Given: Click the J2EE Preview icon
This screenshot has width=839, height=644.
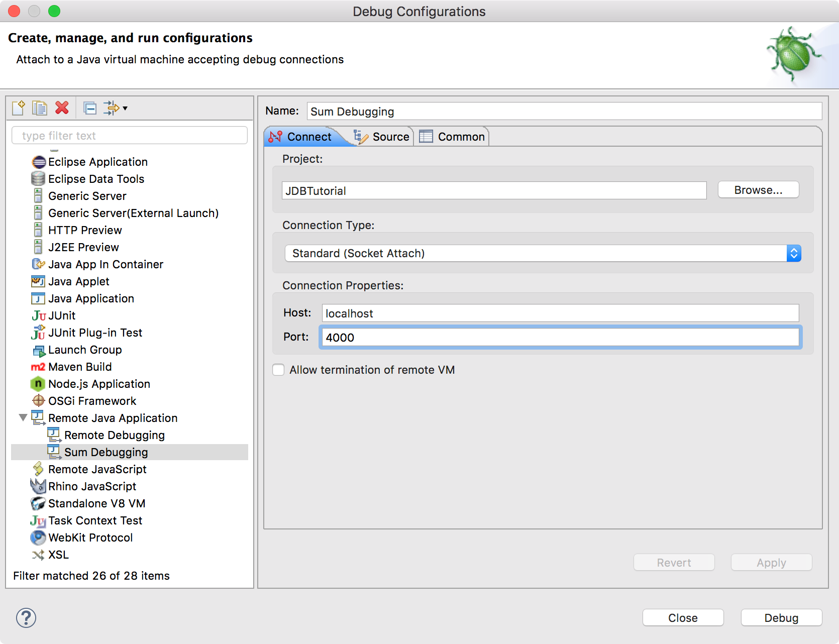Looking at the screenshot, I should click(x=38, y=247).
